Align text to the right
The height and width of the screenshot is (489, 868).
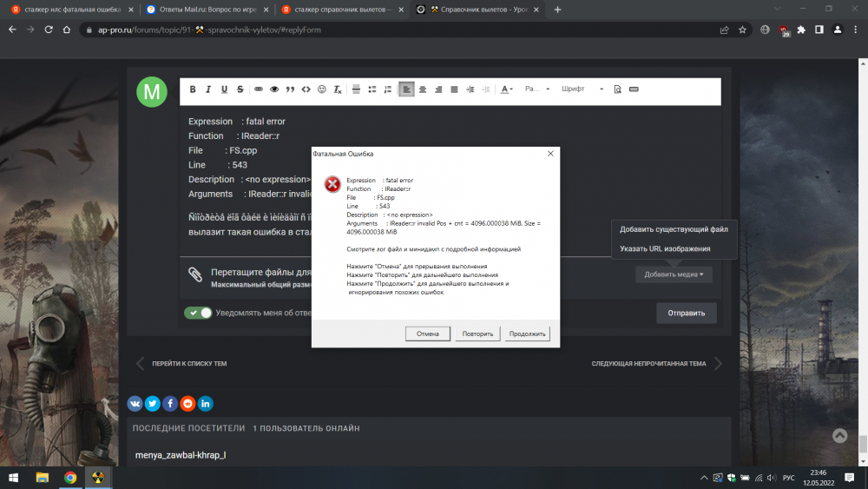point(438,89)
